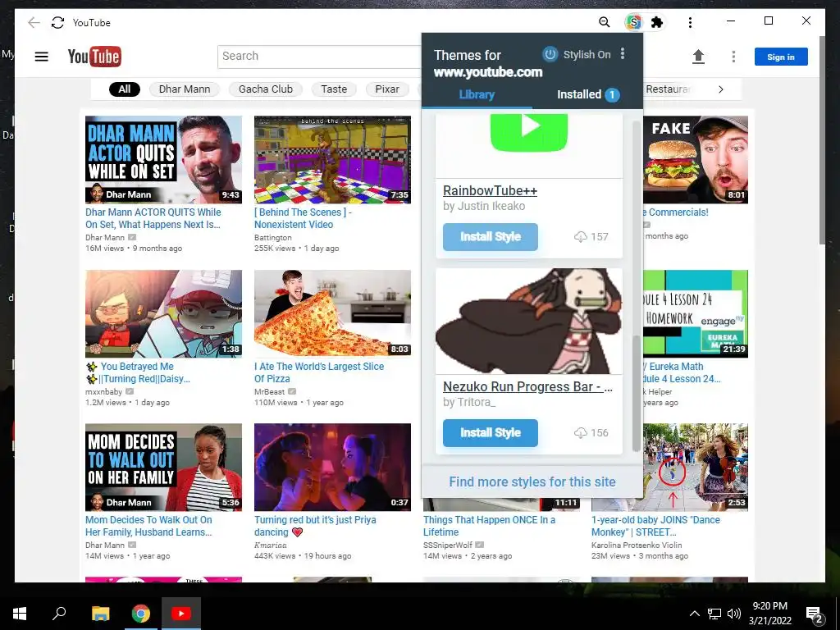Click the taskbar clock 9:20 PM

pos(769,606)
